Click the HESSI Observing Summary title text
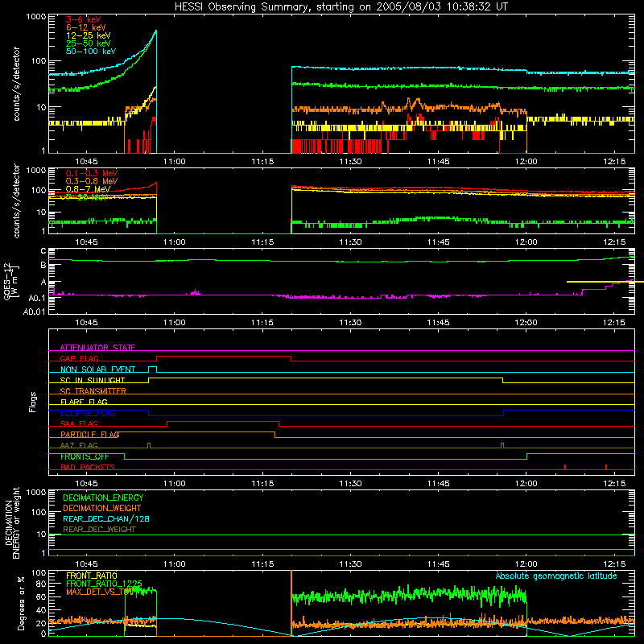 point(341,7)
